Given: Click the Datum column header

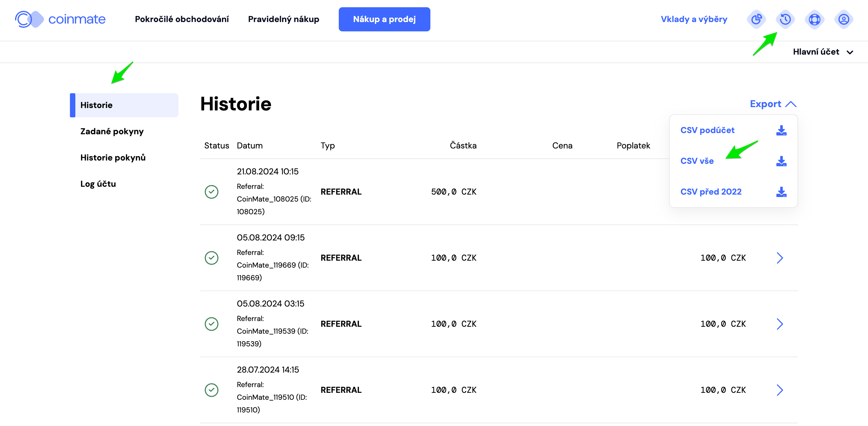Looking at the screenshot, I should click(x=250, y=146).
